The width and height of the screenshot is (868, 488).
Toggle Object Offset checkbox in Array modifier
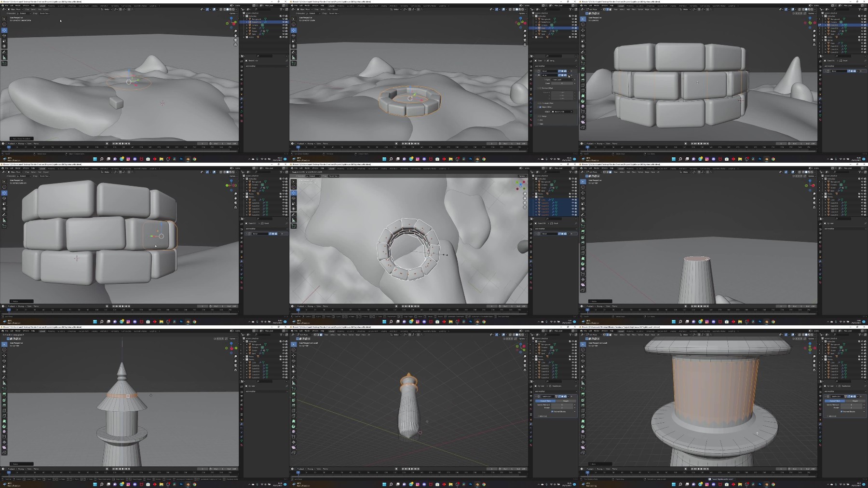(540, 107)
